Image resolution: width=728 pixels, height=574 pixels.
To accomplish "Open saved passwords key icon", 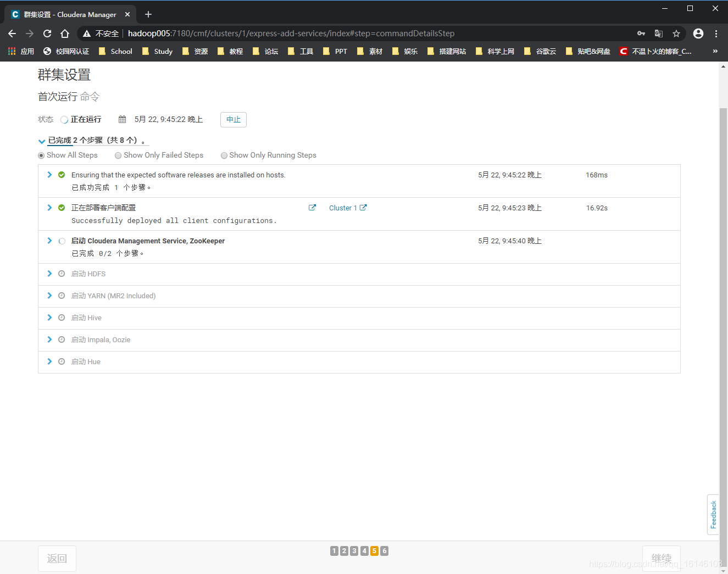I will point(641,34).
